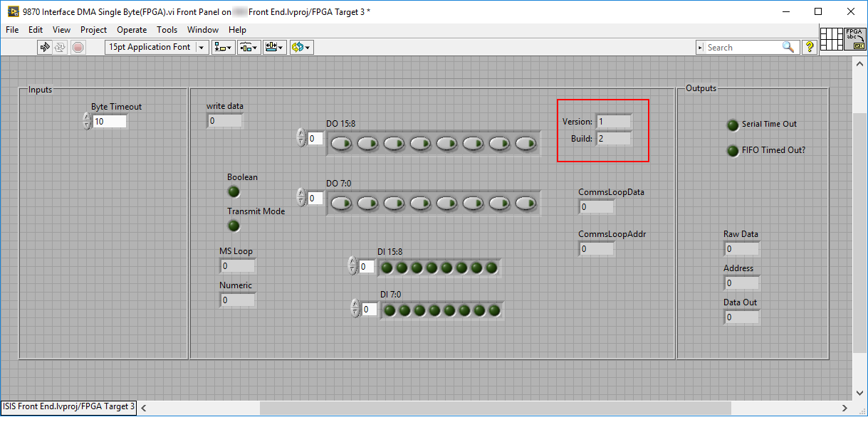Click the LabVIEW icon in title bar

[12, 11]
